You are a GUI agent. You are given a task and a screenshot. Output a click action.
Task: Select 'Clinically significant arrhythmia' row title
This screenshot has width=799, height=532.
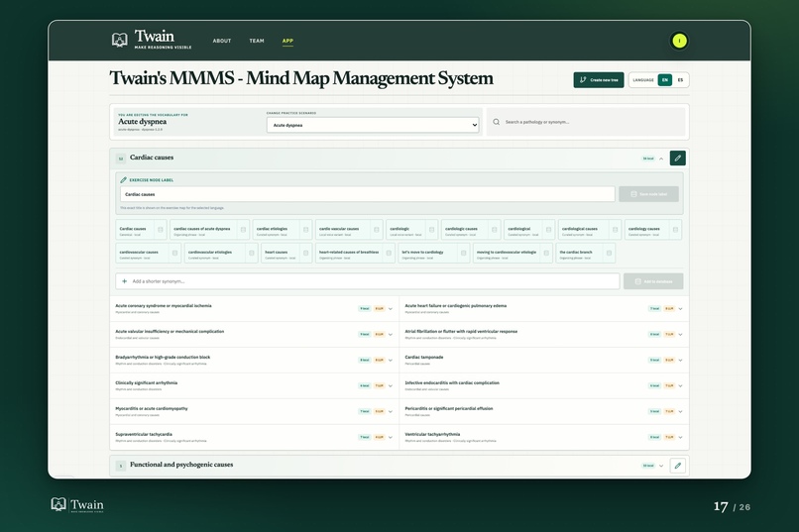pos(147,382)
